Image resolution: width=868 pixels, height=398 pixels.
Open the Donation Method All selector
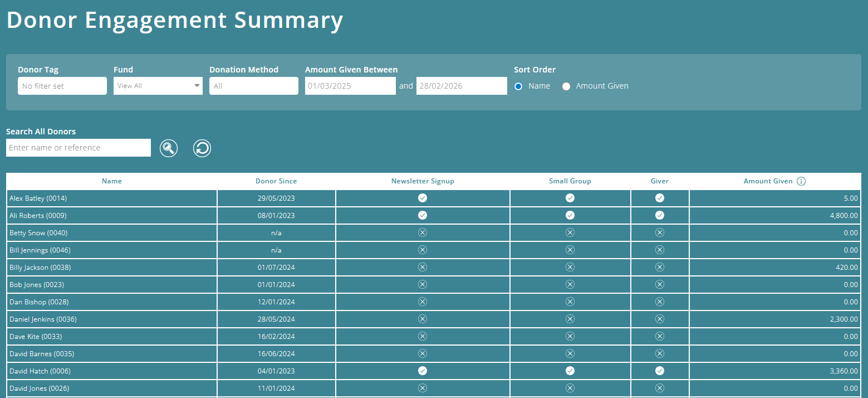point(254,85)
